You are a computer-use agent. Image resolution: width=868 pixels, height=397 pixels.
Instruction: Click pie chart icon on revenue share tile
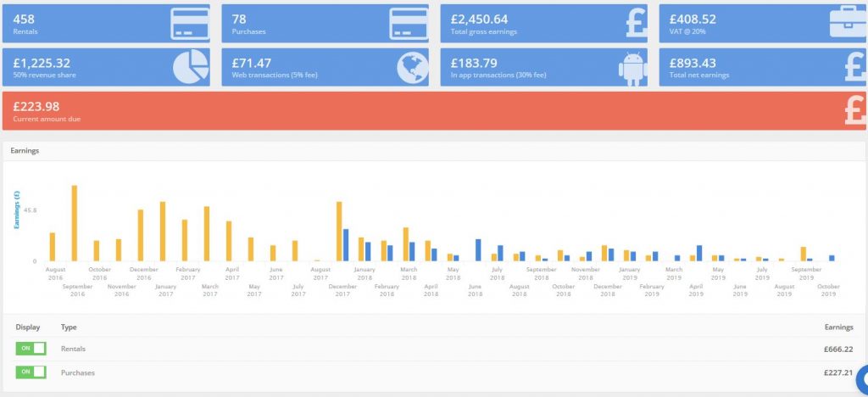coord(191,68)
